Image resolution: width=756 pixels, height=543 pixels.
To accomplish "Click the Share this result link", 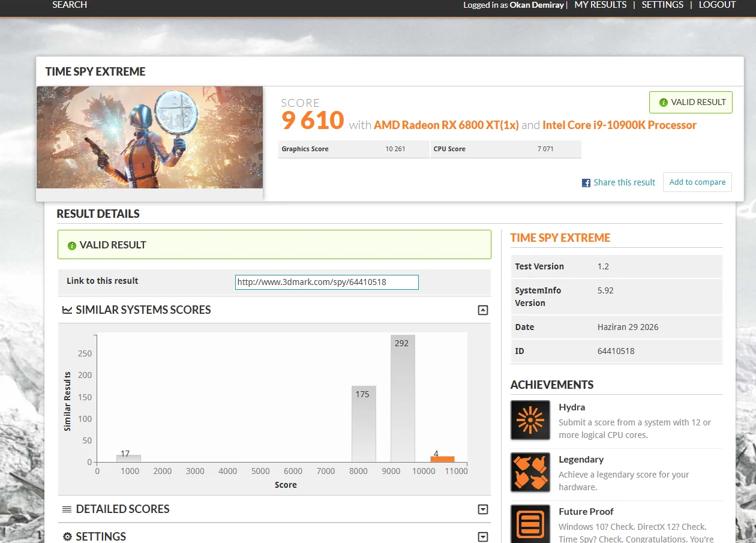I will point(624,182).
